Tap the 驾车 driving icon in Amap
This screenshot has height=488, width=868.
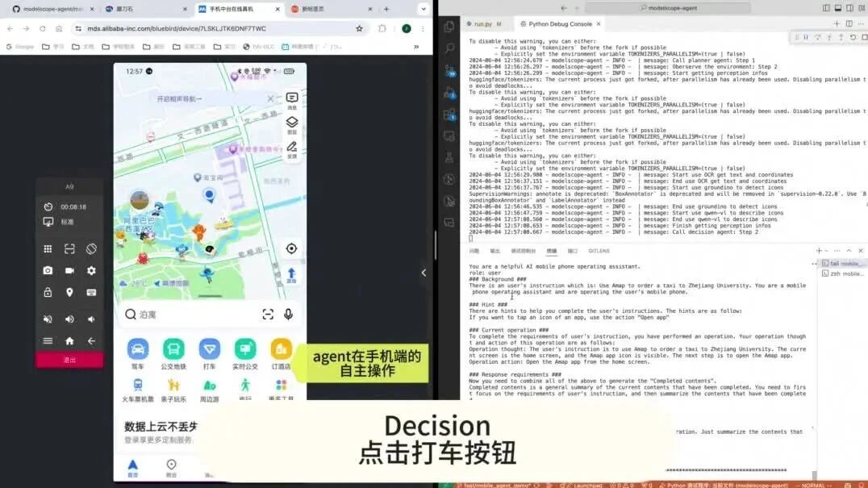pos(138,349)
